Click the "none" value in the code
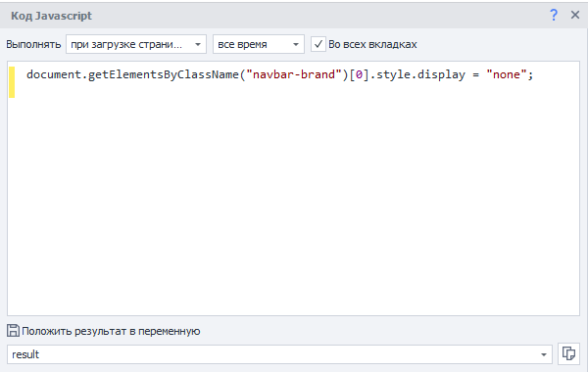The width and height of the screenshot is (588, 372). (x=507, y=74)
